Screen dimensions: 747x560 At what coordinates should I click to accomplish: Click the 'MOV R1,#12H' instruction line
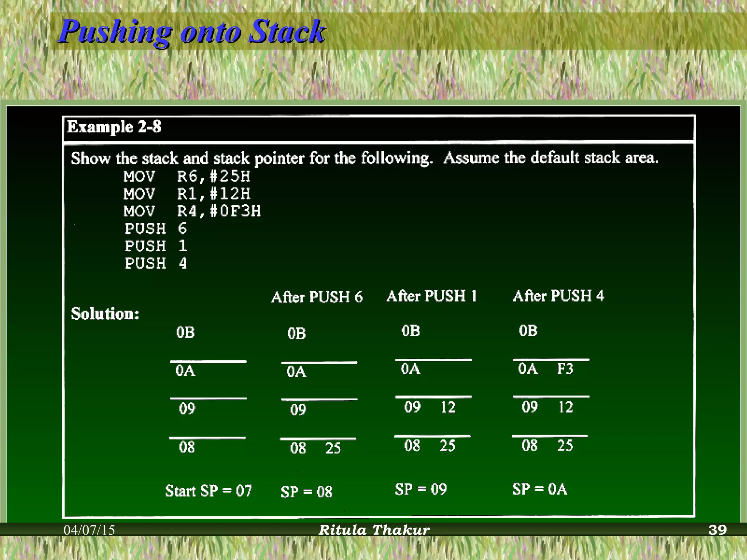click(x=187, y=194)
